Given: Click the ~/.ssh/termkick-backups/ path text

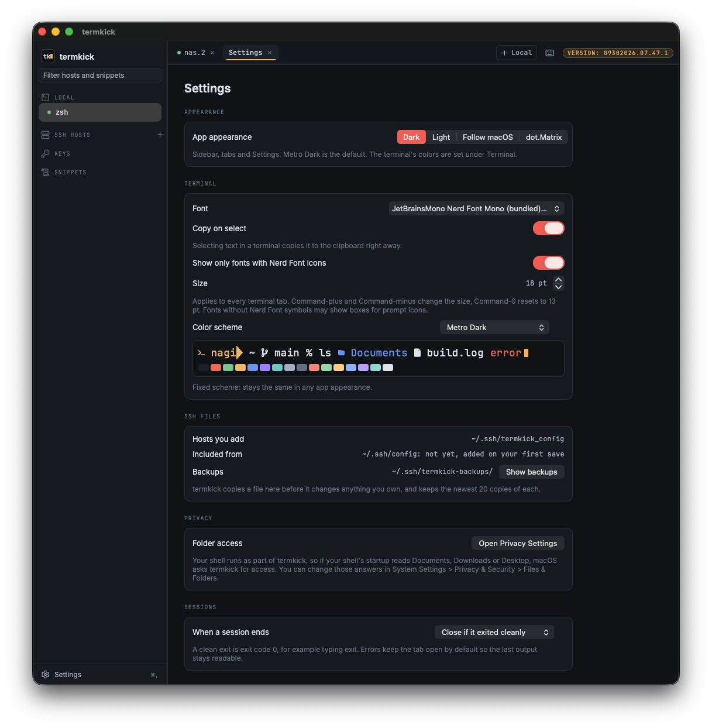Looking at the screenshot, I should [442, 472].
